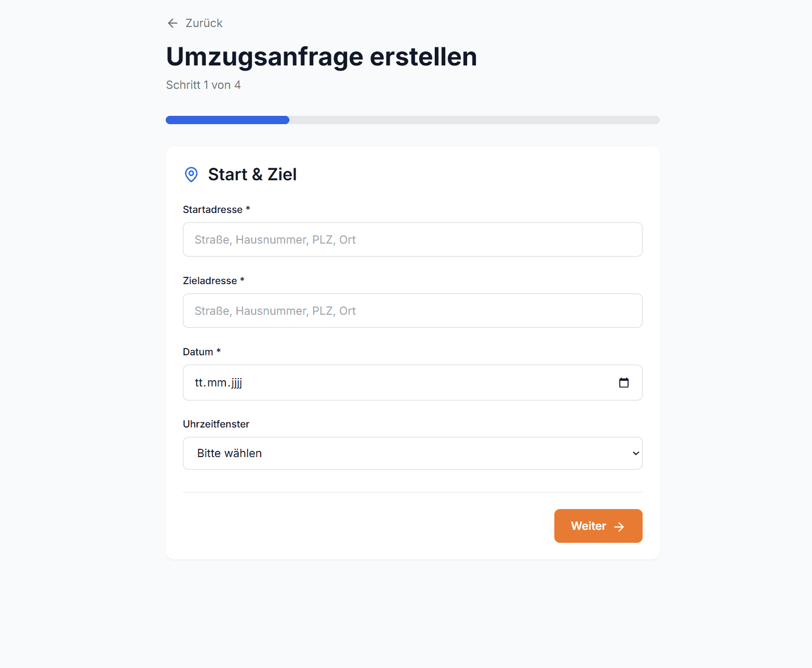
Task: Click the grey unfilled progress bar section
Action: point(474,120)
